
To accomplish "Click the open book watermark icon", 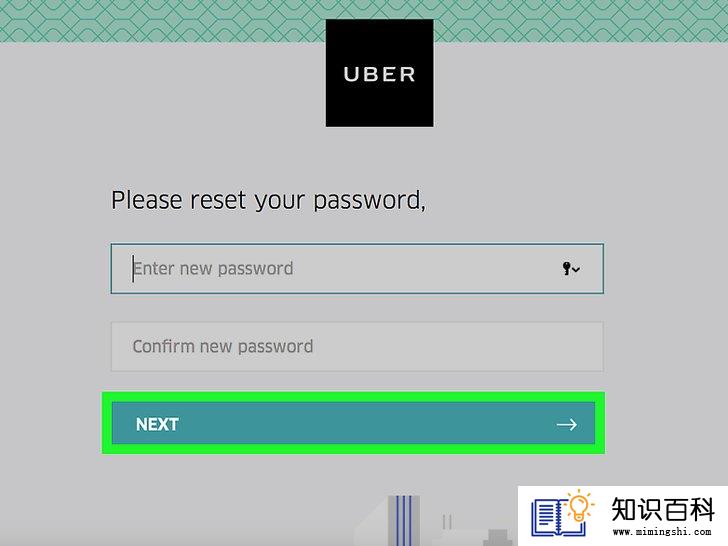I will tap(557, 517).
